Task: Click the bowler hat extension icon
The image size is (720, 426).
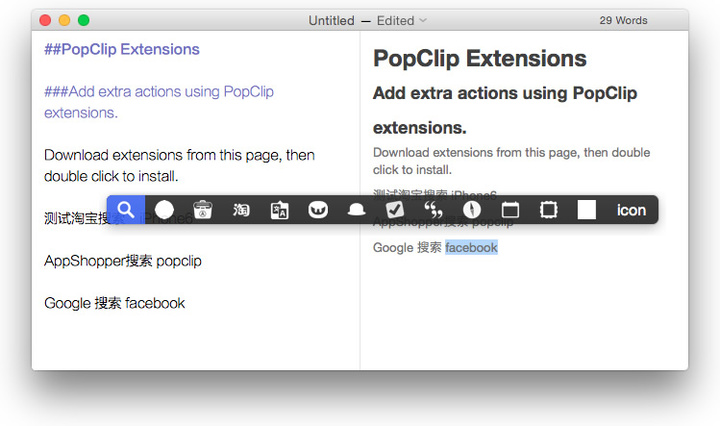Action: click(356, 210)
